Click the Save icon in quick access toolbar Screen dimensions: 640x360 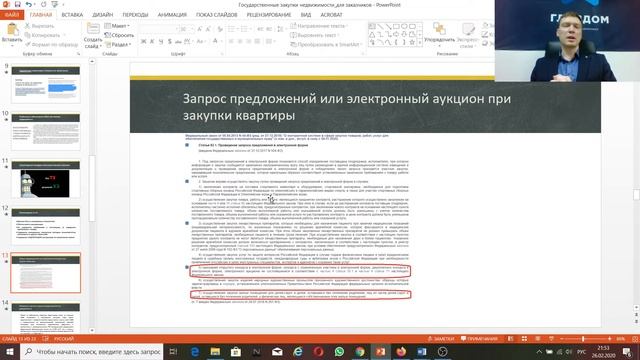point(17,4)
